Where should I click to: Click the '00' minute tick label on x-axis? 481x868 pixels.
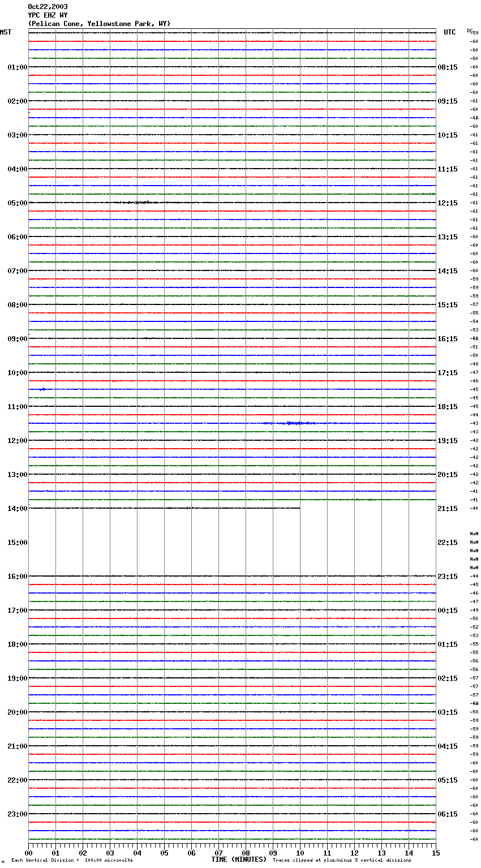tap(28, 853)
